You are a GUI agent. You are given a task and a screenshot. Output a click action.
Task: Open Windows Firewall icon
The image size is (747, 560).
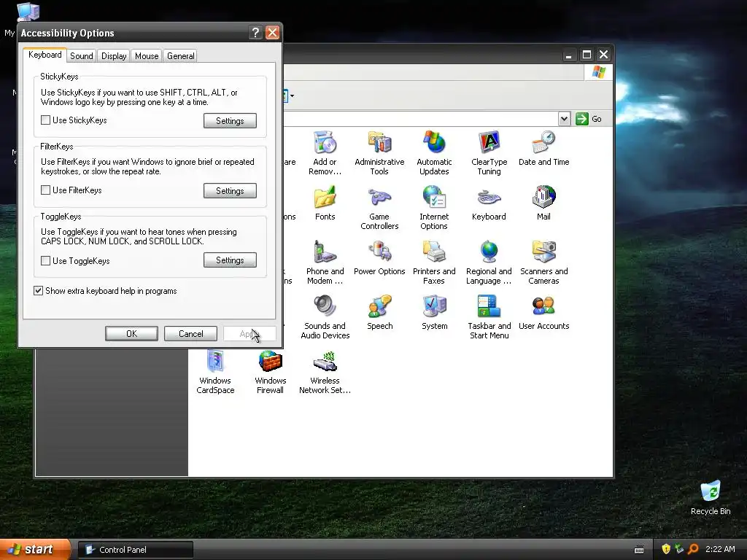click(270, 372)
